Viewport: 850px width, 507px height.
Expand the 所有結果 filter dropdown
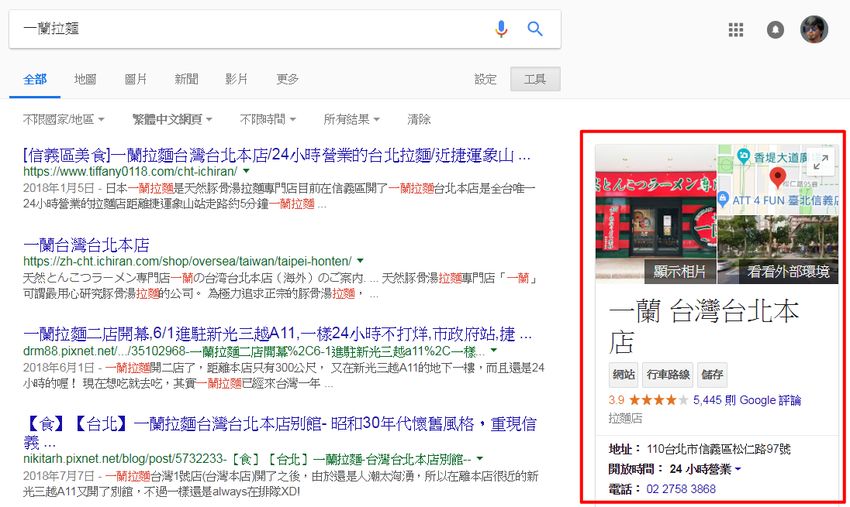pos(351,119)
